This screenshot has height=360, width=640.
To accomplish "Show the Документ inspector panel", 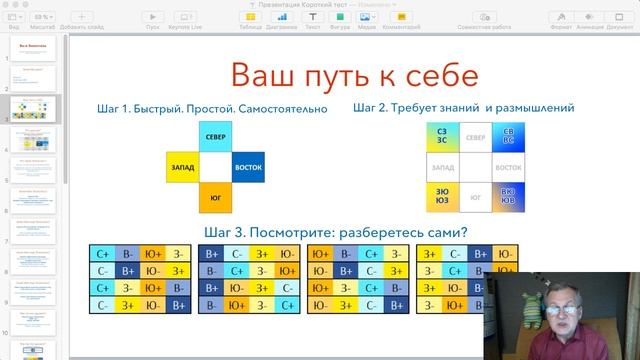I will (x=620, y=17).
